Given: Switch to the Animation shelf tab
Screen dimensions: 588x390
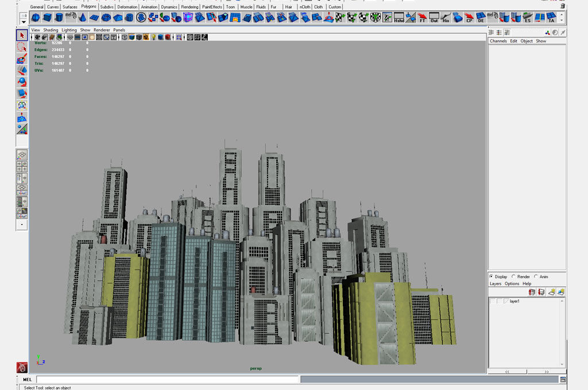Looking at the screenshot, I should pos(149,7).
